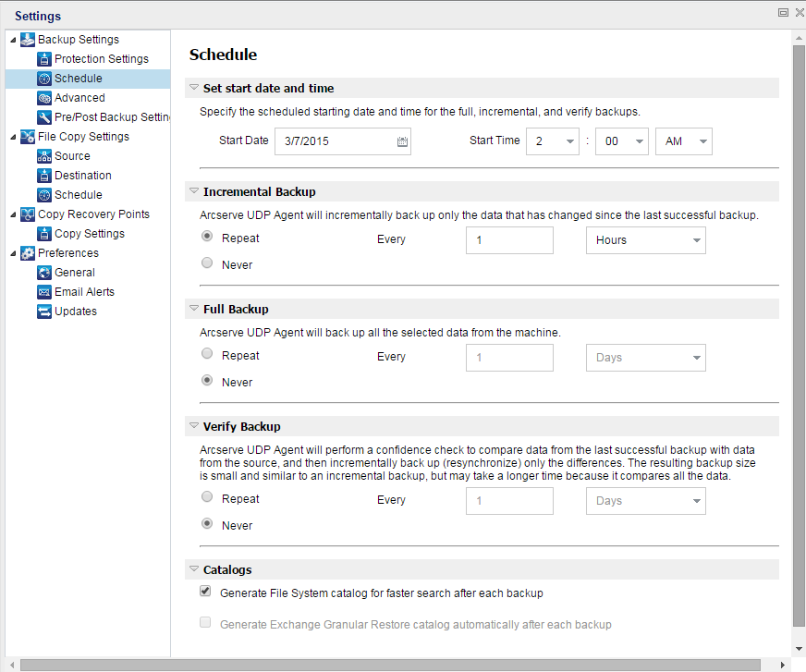Viewport: 806px width, 672px height.
Task: Click the Start Date input field
Action: click(x=333, y=141)
